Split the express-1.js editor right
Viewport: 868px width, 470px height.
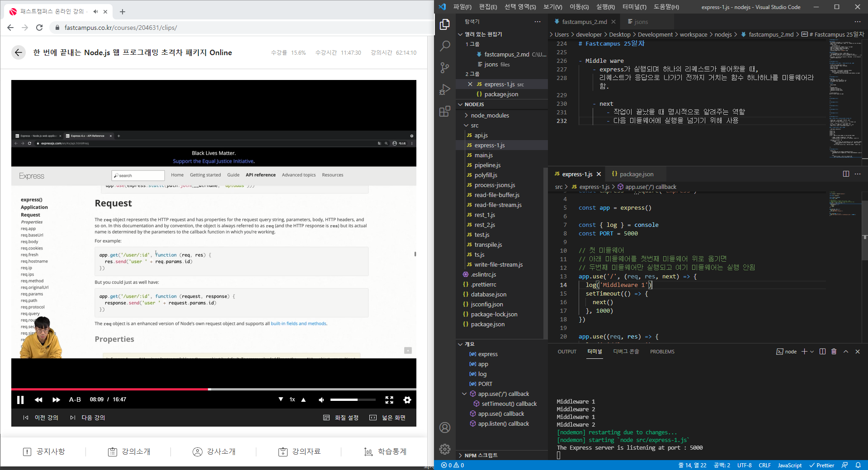[846, 174]
